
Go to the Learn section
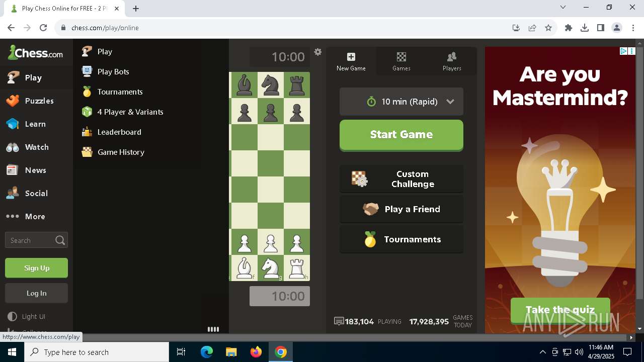point(36,124)
